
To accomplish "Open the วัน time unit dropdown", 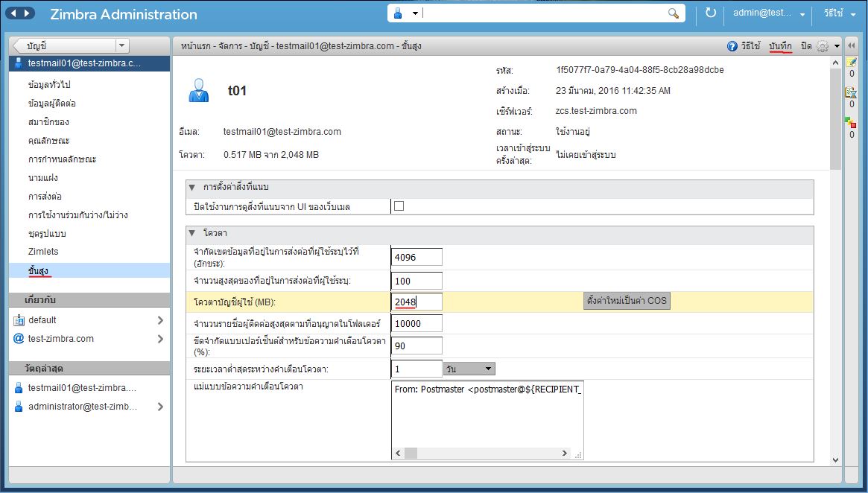I will point(469,369).
